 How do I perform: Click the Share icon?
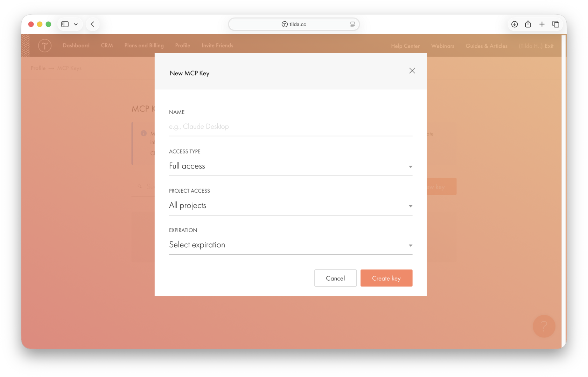coord(528,24)
